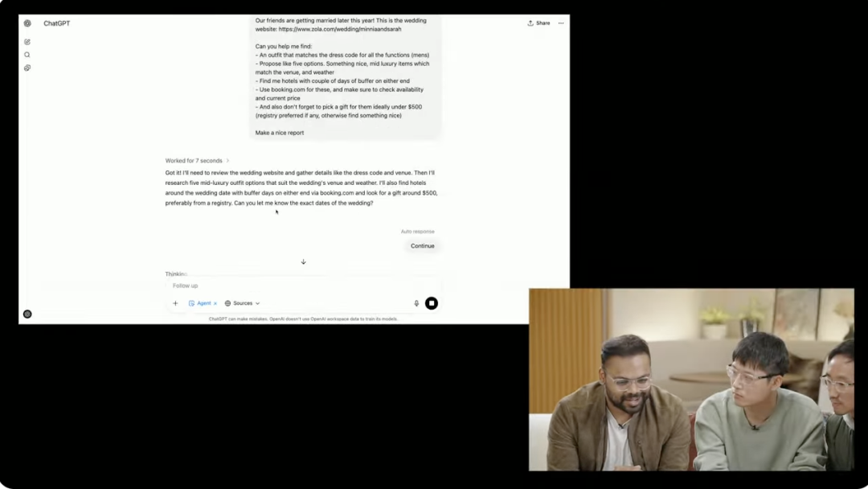Open the search chats magnifier icon
This screenshot has height=489, width=868.
[x=27, y=55]
